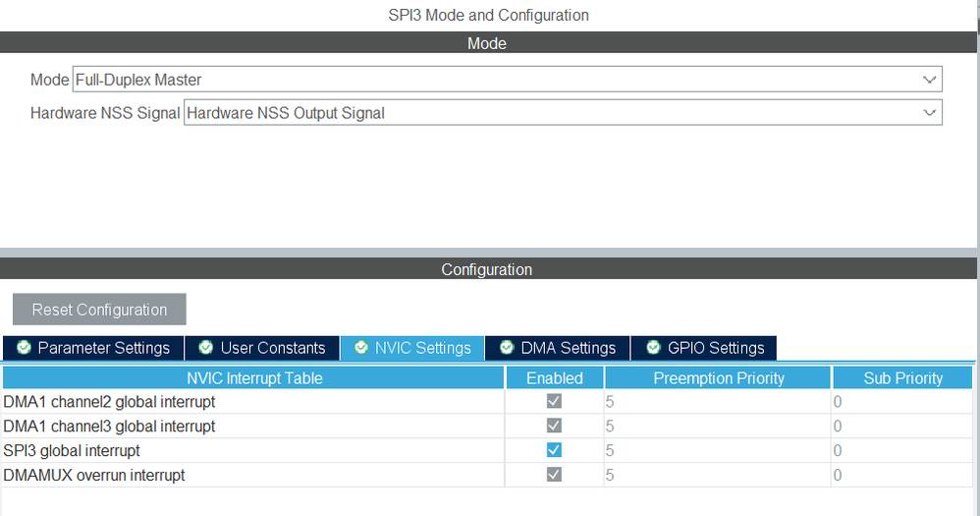Click the Sub Priority column header
Screen dimensions: 980x516
click(902, 377)
